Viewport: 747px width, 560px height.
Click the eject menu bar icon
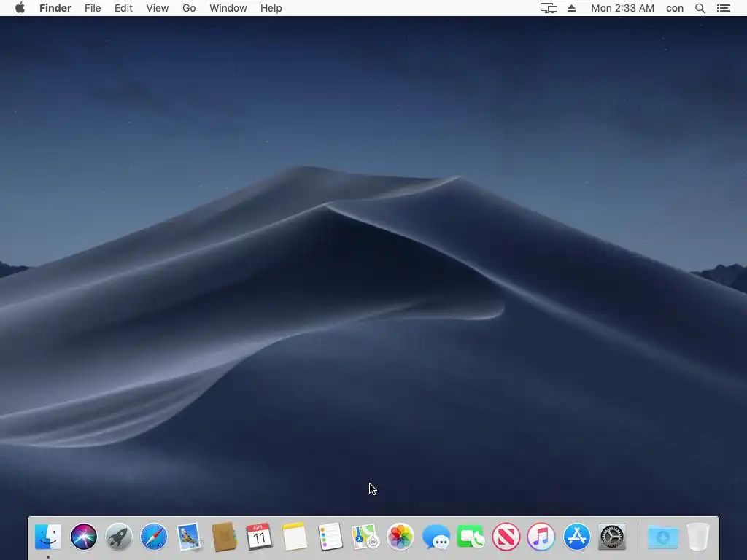(x=572, y=8)
